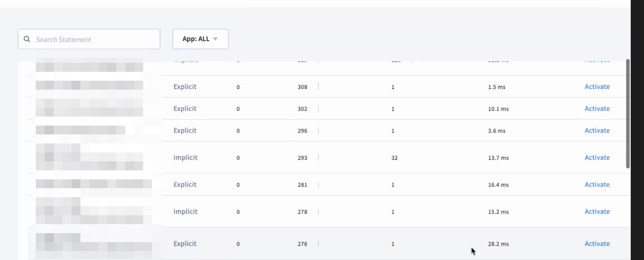Click the magnifying glass search icon
The width and height of the screenshot is (644, 260).
point(27,39)
